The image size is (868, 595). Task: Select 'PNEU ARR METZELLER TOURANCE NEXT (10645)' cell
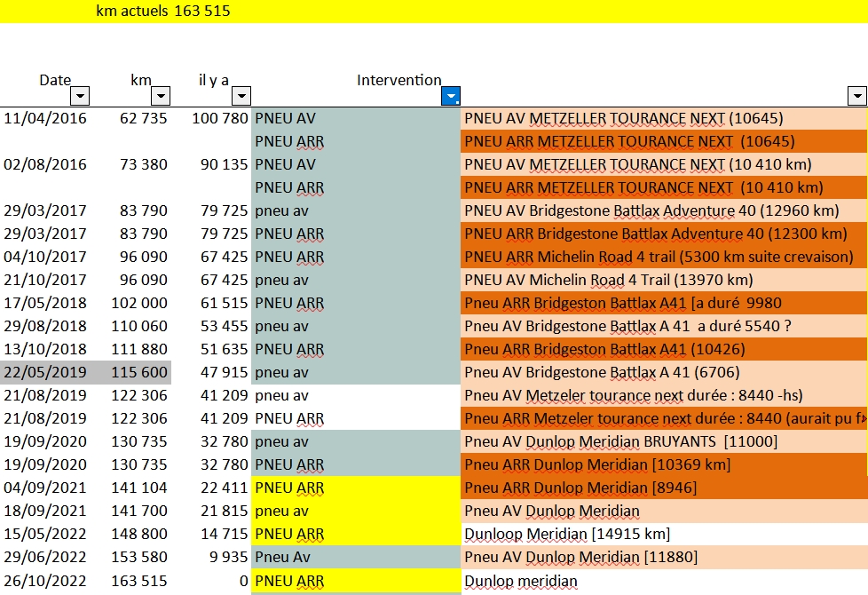663,141
